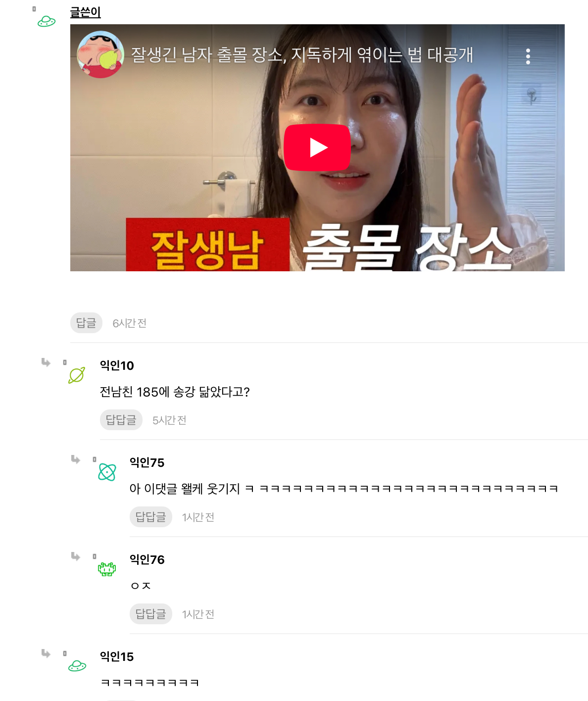The height and width of the screenshot is (701, 588).
Task: Click the 답글 button under the video post
Action: coord(86,323)
